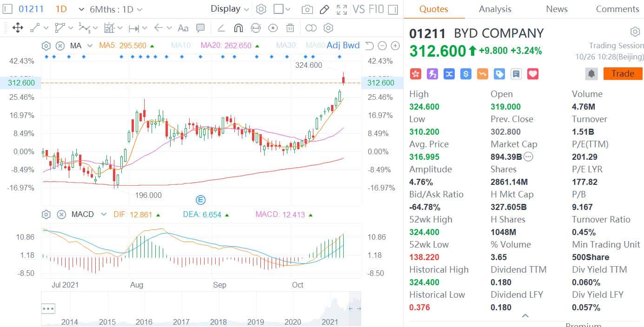The image size is (644, 327).
Task: Open the text annotation tool (Aa)
Action: [x=183, y=28]
